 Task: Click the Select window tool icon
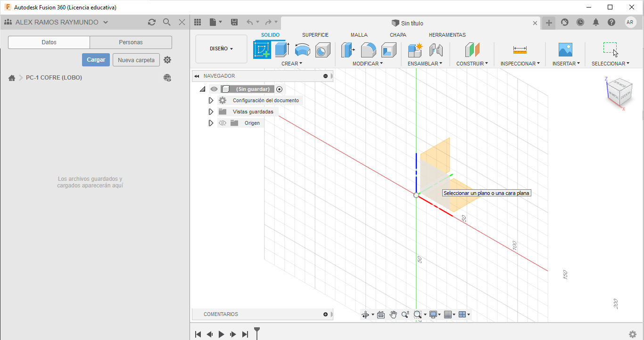pyautogui.click(x=610, y=49)
